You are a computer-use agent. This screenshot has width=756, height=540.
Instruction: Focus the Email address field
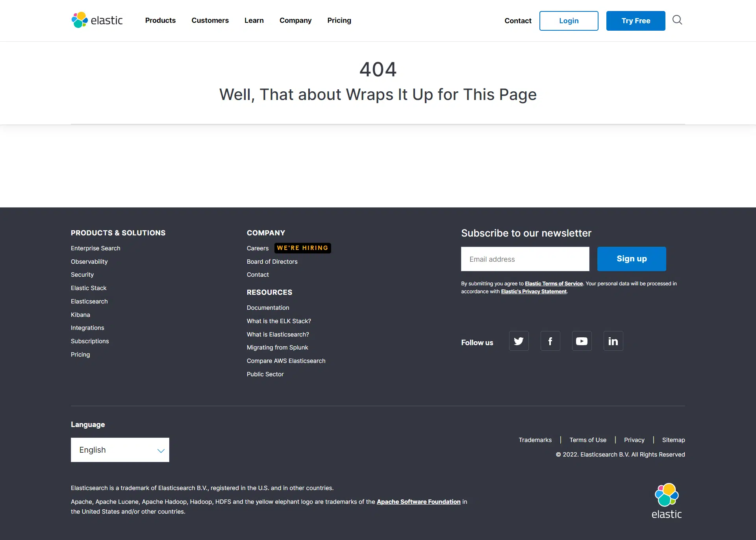525,259
